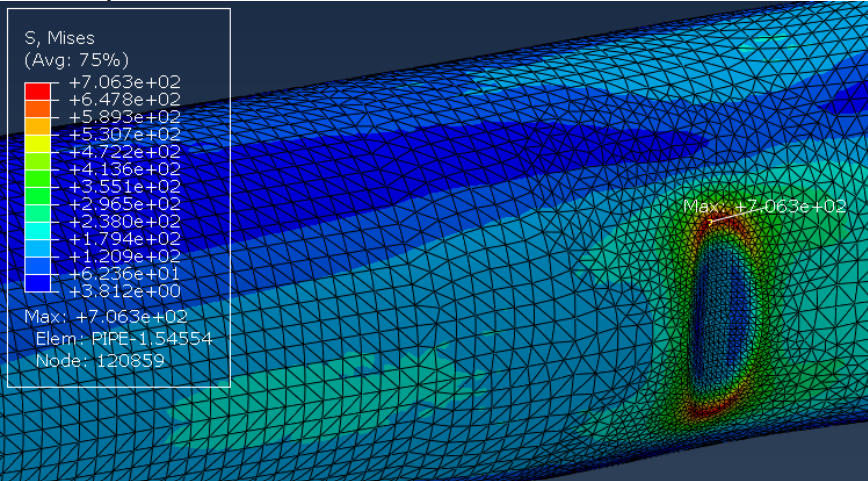
Task: Click the +5.893e+02 legend value
Action: (x=125, y=117)
